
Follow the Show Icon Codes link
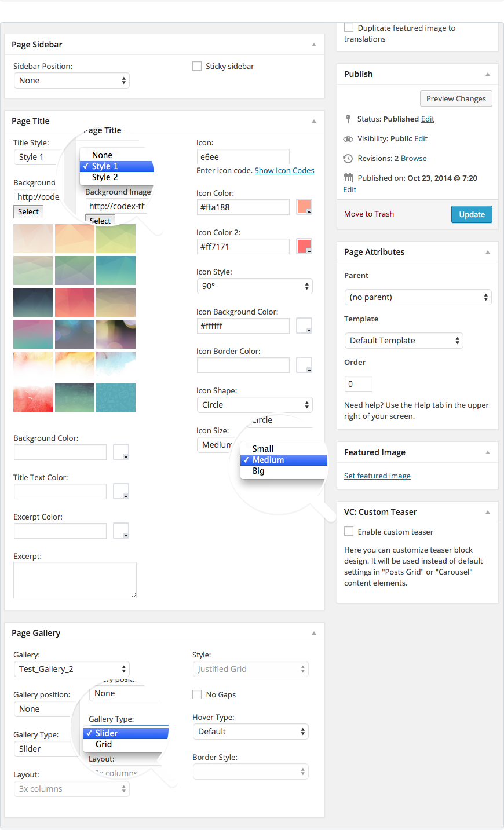[284, 170]
